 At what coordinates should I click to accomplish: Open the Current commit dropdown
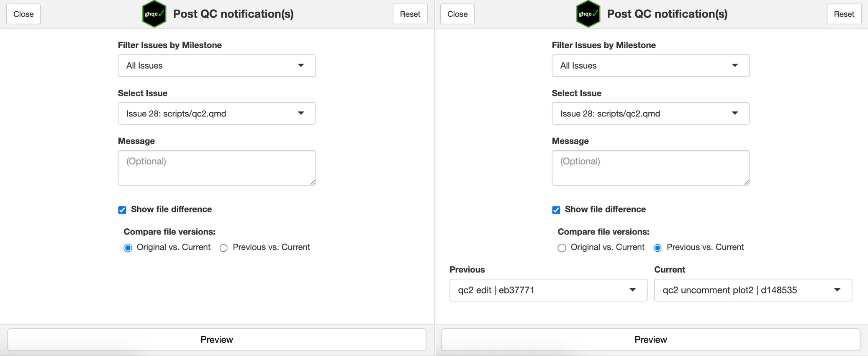[x=752, y=290]
